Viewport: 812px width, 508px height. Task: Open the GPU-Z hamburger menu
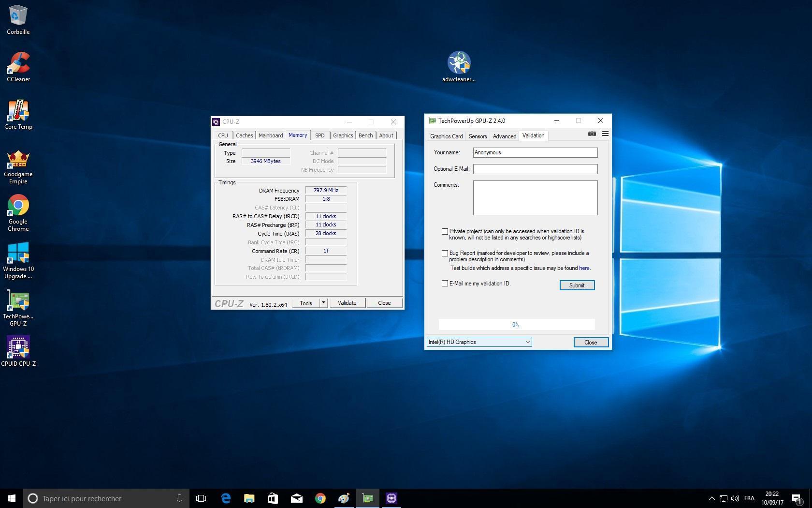tap(605, 134)
